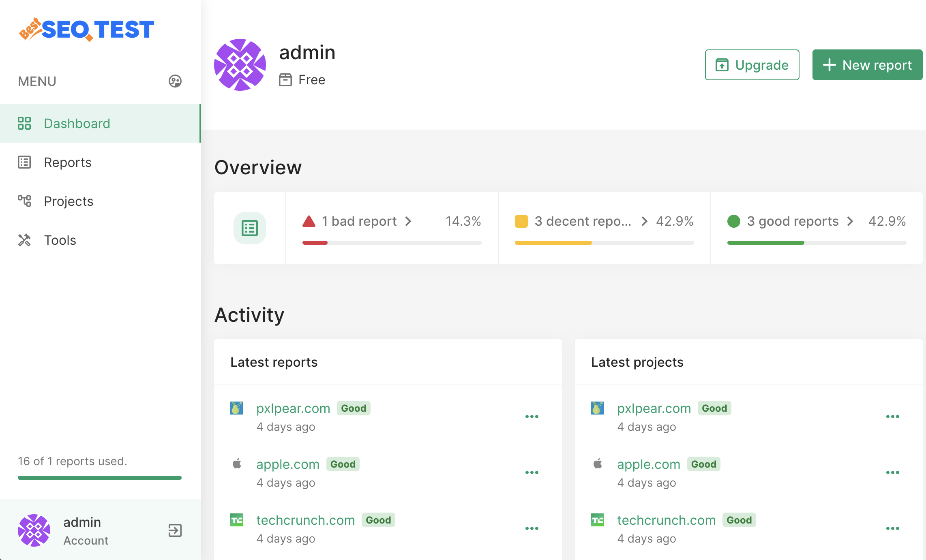Click the green reports overview icon
The width and height of the screenshot is (926, 560).
pos(250,228)
